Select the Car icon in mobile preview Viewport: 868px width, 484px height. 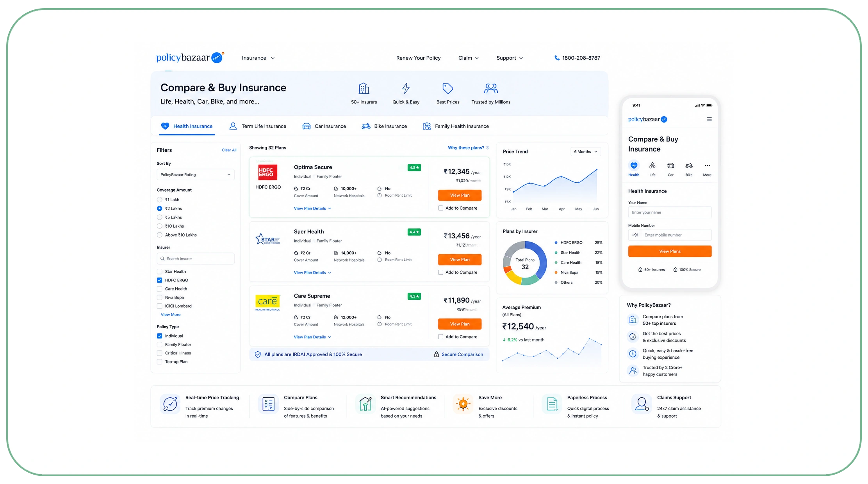tap(670, 165)
